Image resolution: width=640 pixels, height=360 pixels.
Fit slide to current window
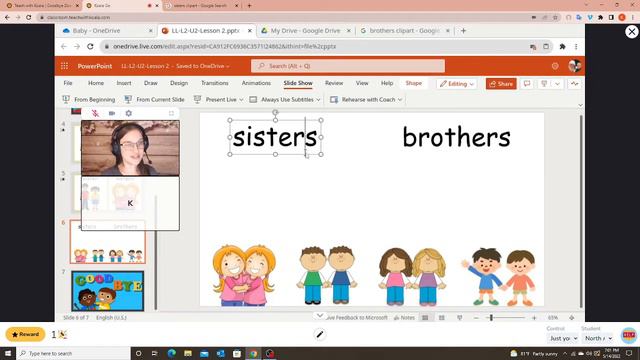tap(571, 318)
